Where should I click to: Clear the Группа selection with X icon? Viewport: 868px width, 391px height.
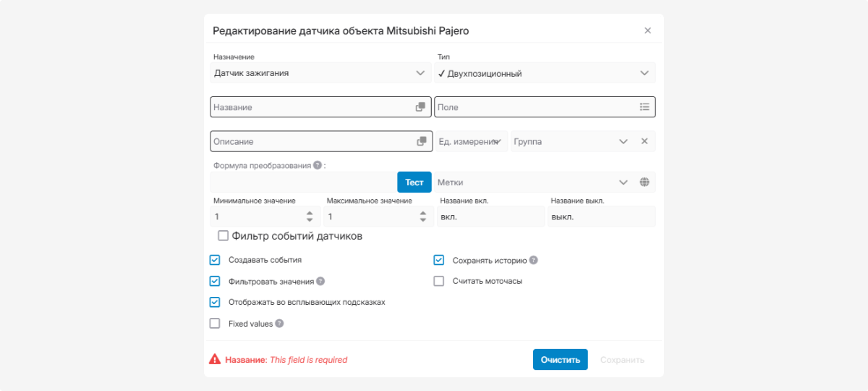(x=644, y=142)
